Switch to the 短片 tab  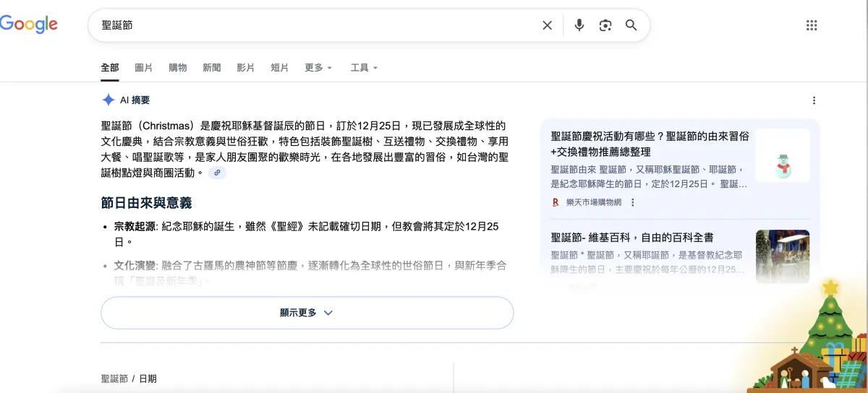[280, 68]
